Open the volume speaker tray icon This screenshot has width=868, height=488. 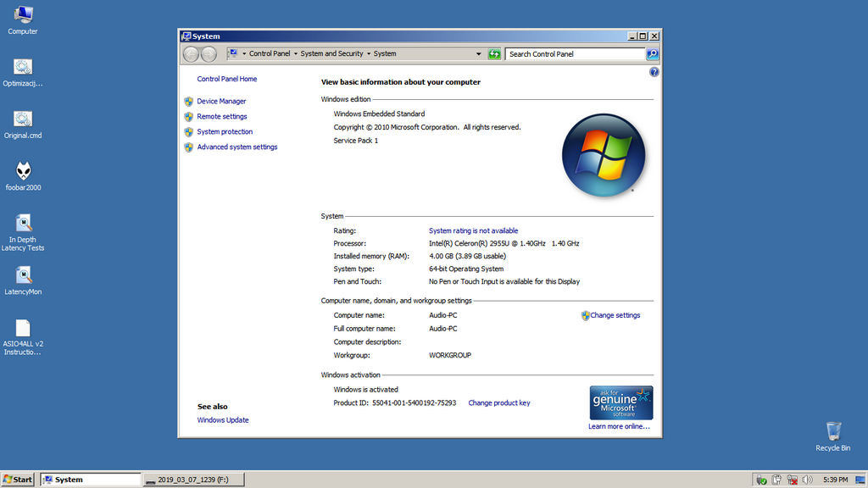click(x=808, y=480)
